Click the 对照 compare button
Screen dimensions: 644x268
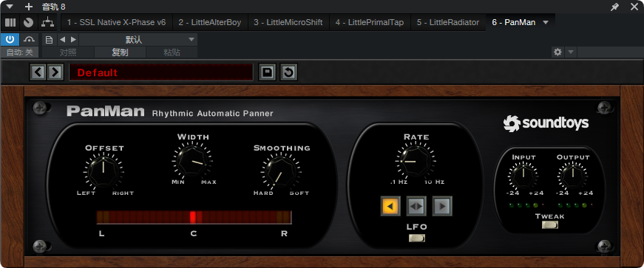pyautogui.click(x=68, y=52)
